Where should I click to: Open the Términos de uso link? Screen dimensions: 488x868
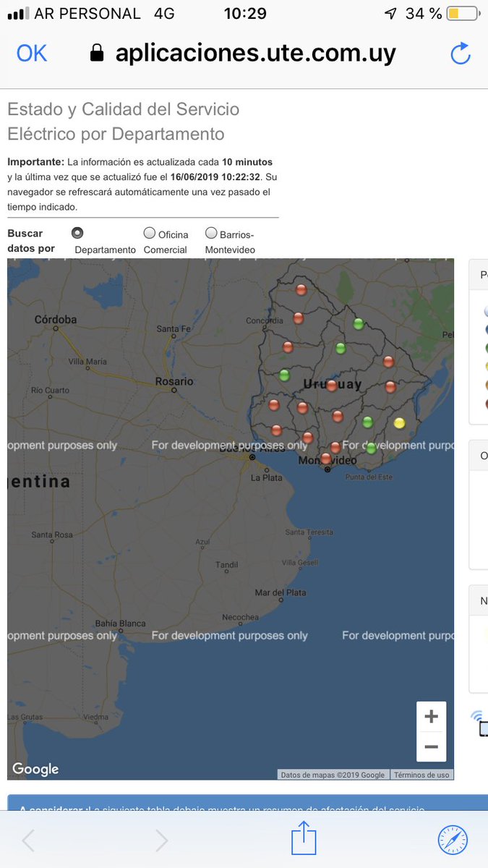coord(422,775)
